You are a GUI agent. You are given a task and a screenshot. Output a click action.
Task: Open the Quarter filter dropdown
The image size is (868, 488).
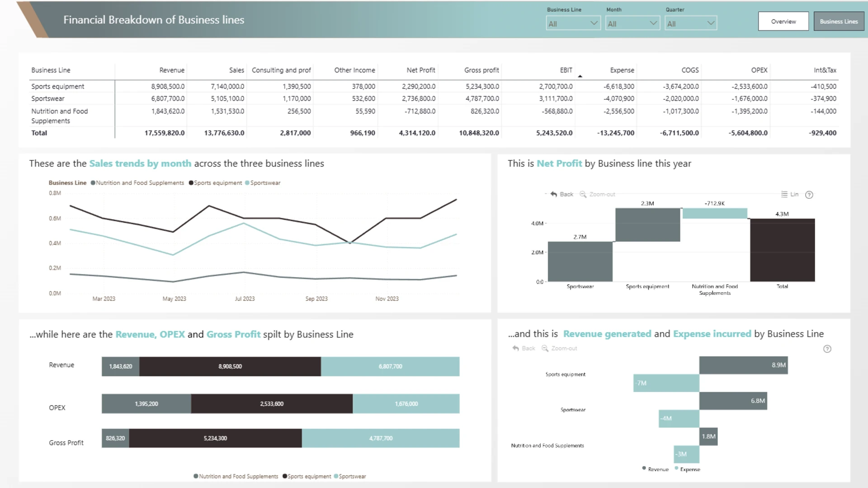coord(691,23)
